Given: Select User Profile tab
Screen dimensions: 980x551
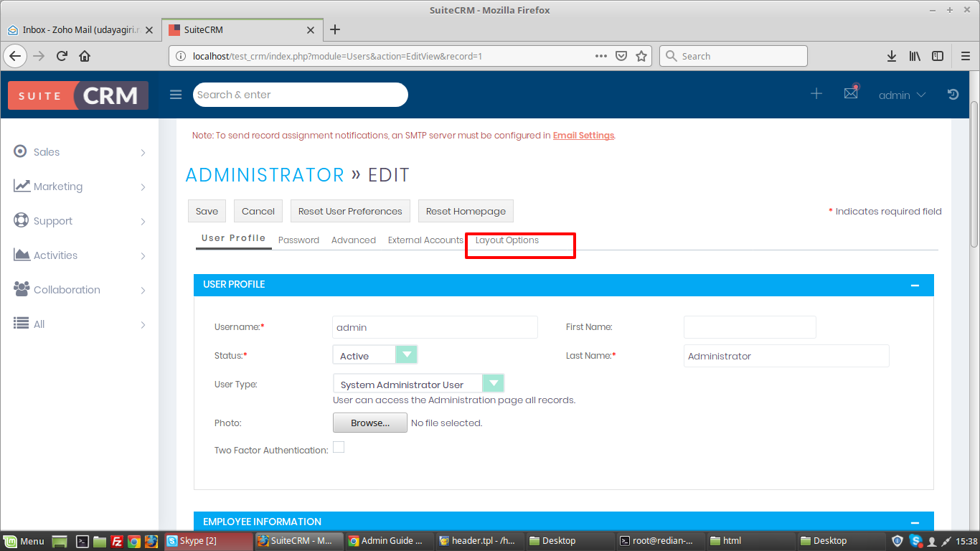Looking at the screenshot, I should click(x=234, y=238).
